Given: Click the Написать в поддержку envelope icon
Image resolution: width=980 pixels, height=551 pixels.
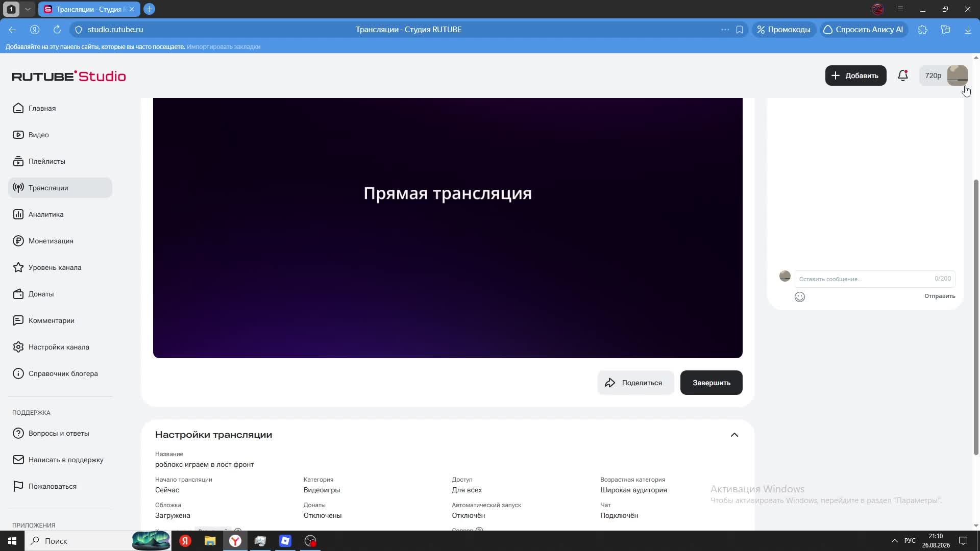Looking at the screenshot, I should pyautogui.click(x=18, y=460).
